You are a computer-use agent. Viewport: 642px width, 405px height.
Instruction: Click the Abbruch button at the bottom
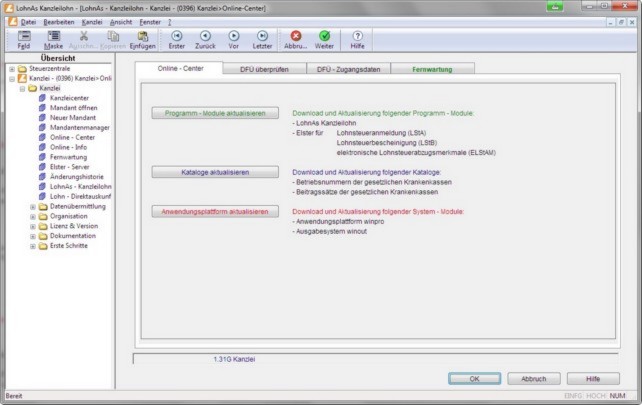pos(533,378)
